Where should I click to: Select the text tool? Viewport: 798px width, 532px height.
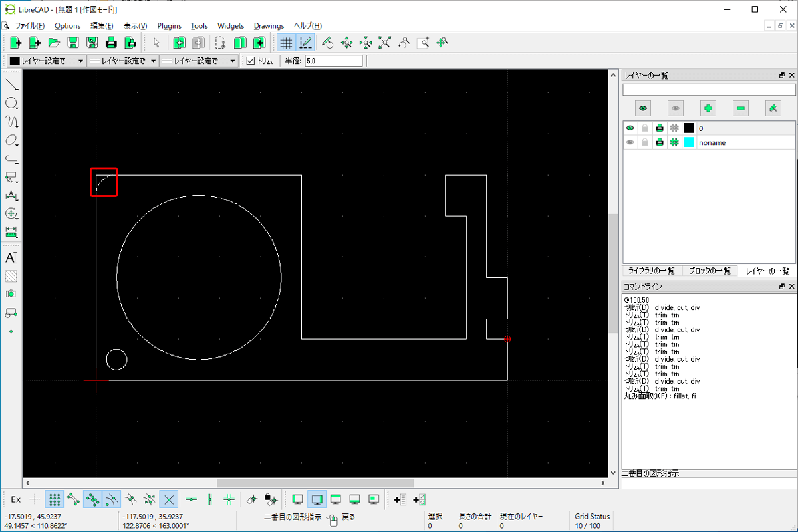tap(11, 257)
